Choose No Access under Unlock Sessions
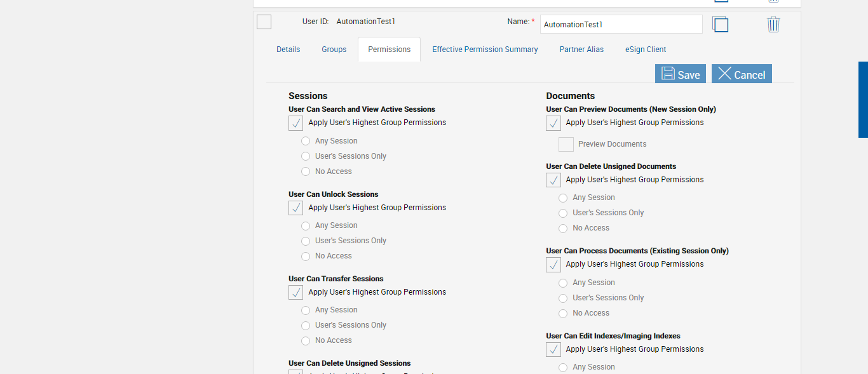The width and height of the screenshot is (868, 374). tap(306, 256)
